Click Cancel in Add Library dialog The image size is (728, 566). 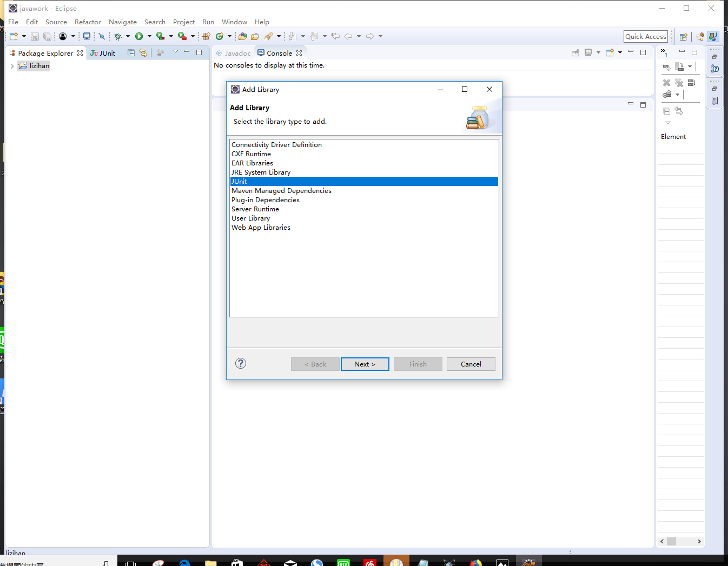(x=471, y=364)
